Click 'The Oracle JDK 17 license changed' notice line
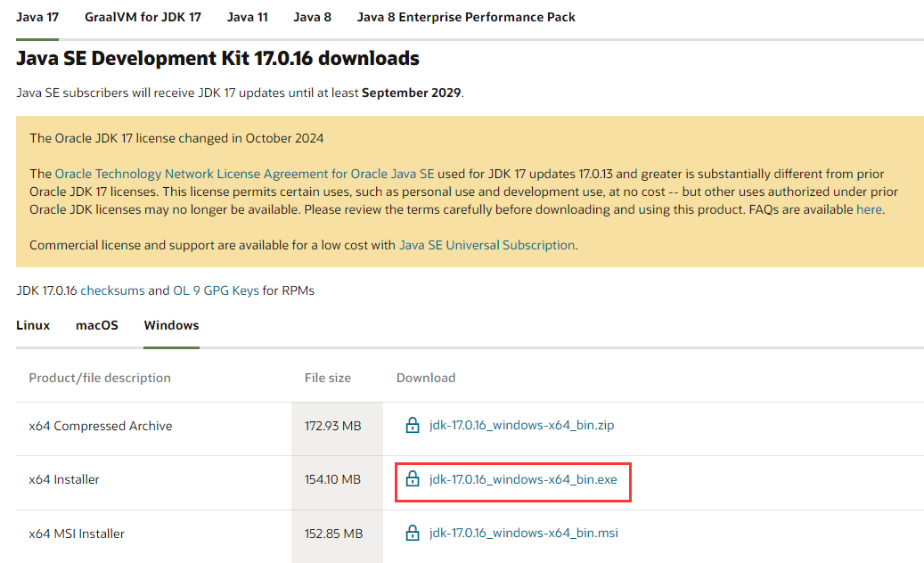 click(176, 138)
